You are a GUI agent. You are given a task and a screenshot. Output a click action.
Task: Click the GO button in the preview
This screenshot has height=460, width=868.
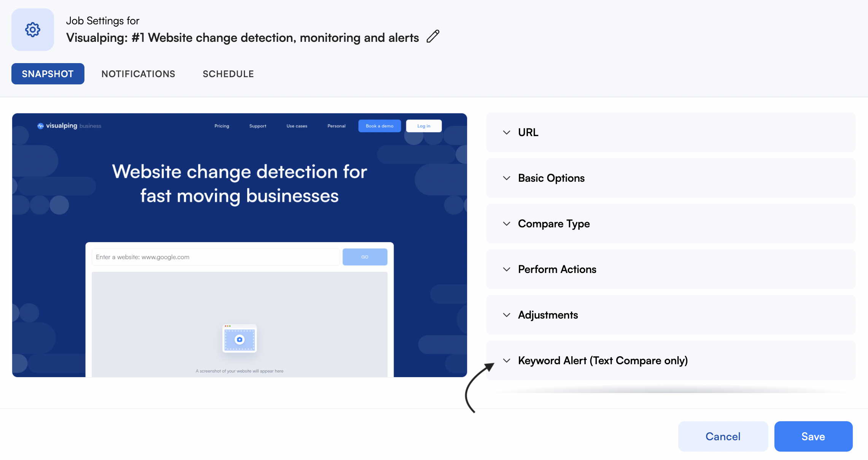click(x=365, y=257)
